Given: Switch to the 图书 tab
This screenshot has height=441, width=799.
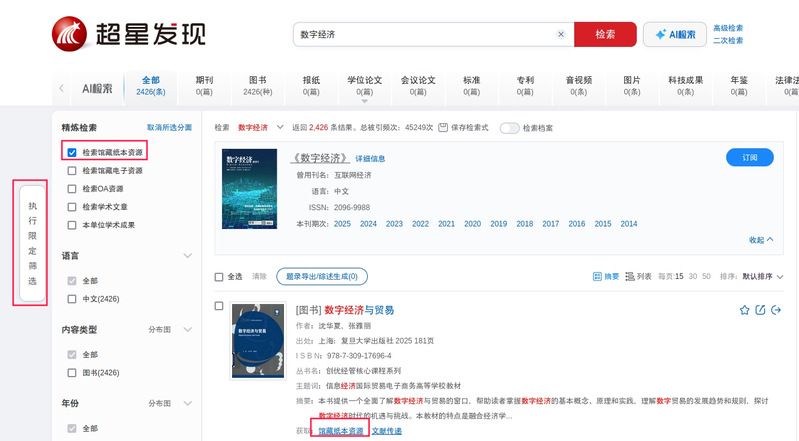Looking at the screenshot, I should coord(257,85).
